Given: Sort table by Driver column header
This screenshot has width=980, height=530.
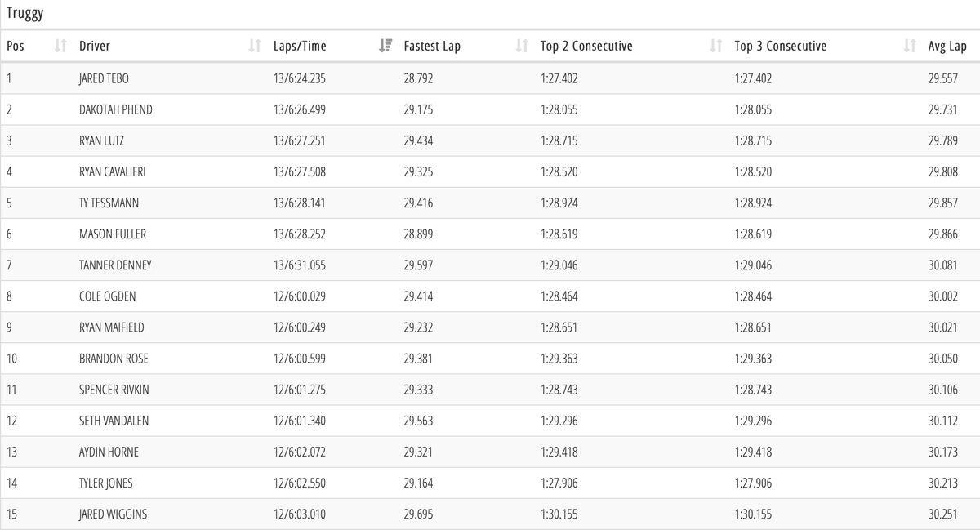Looking at the screenshot, I should tap(95, 47).
